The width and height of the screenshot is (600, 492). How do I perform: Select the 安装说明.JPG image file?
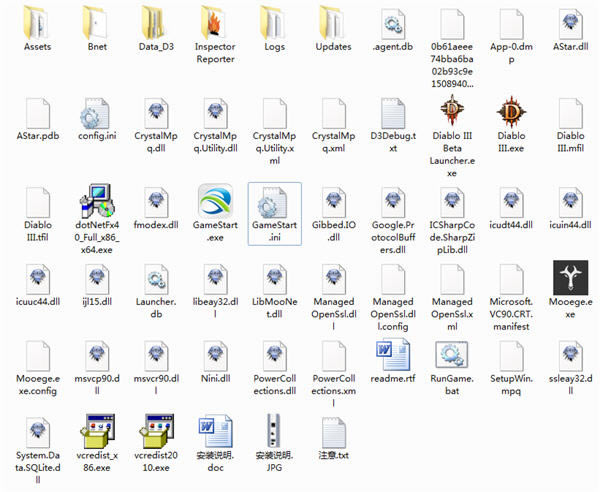point(273,433)
